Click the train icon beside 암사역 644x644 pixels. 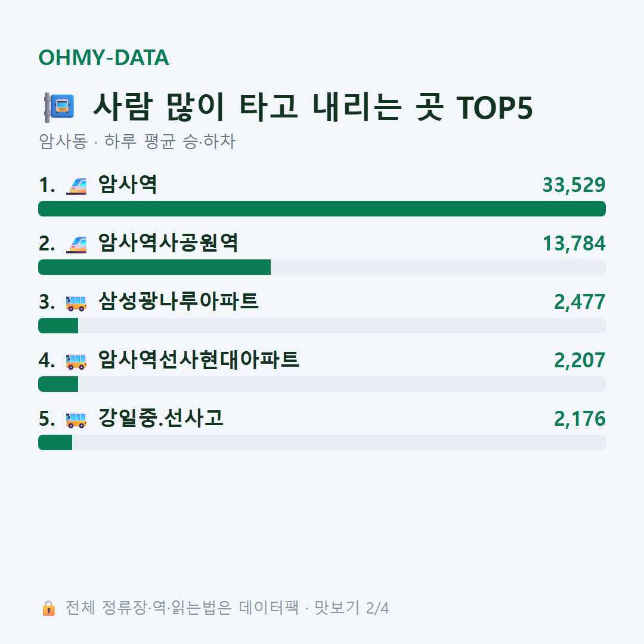coord(76,185)
